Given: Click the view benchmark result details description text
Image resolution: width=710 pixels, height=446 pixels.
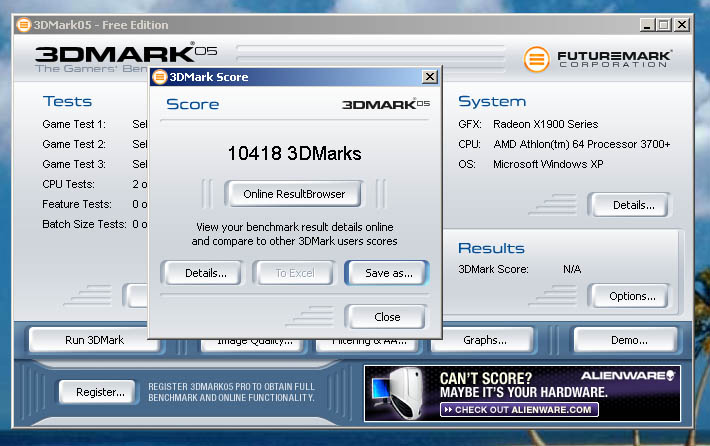Looking at the screenshot, I should pos(294,234).
